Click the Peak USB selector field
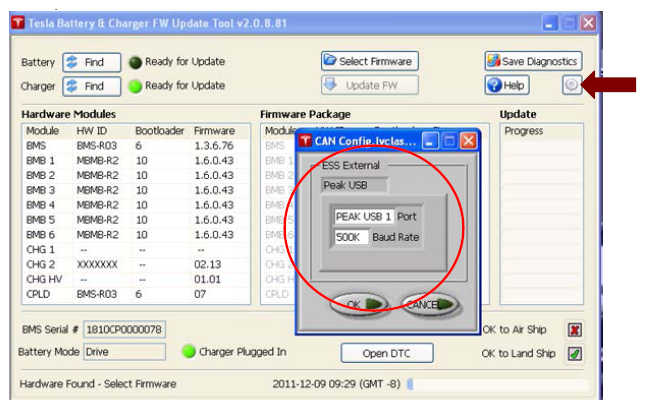646x409 pixels. 354,185
